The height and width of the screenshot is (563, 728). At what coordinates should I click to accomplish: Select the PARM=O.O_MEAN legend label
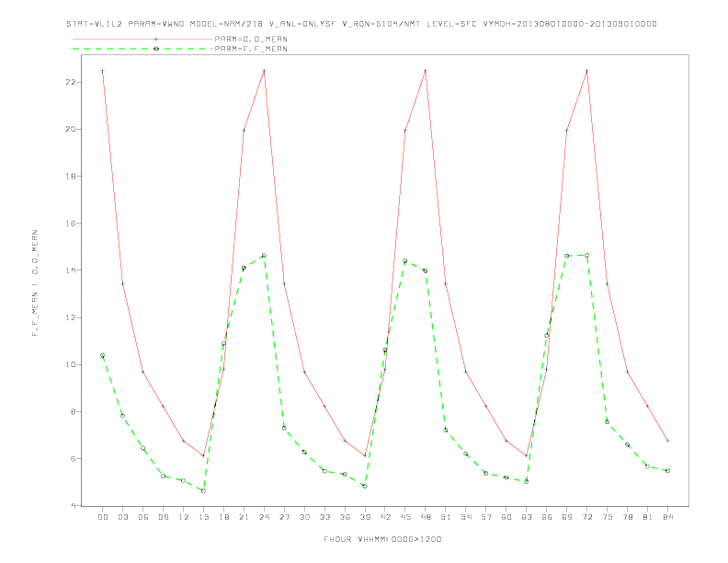coord(251,39)
